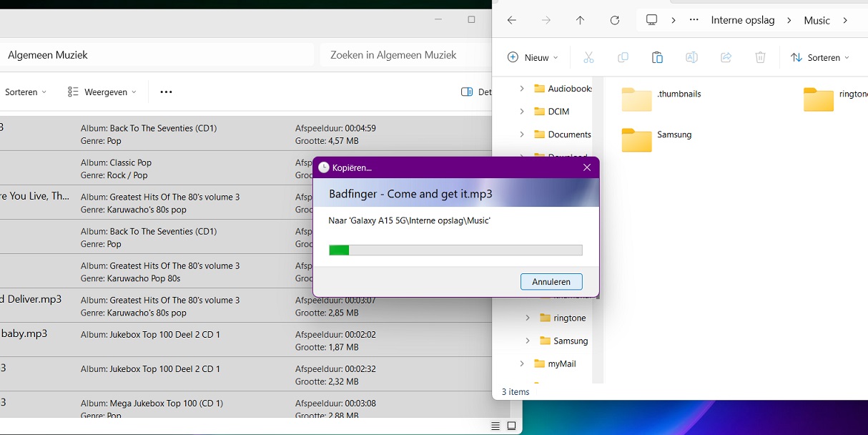This screenshot has height=435, width=868.
Task: Open the Weergeven dropdown
Action: click(102, 92)
